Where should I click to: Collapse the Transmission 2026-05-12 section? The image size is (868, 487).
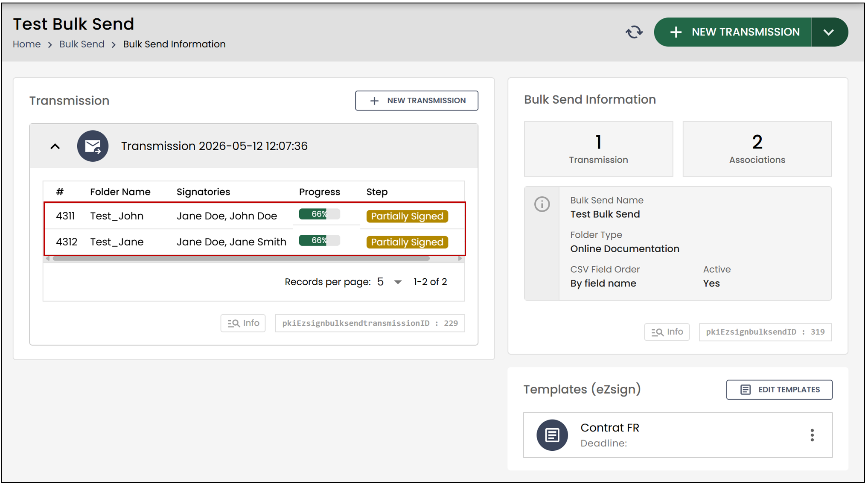tap(55, 146)
